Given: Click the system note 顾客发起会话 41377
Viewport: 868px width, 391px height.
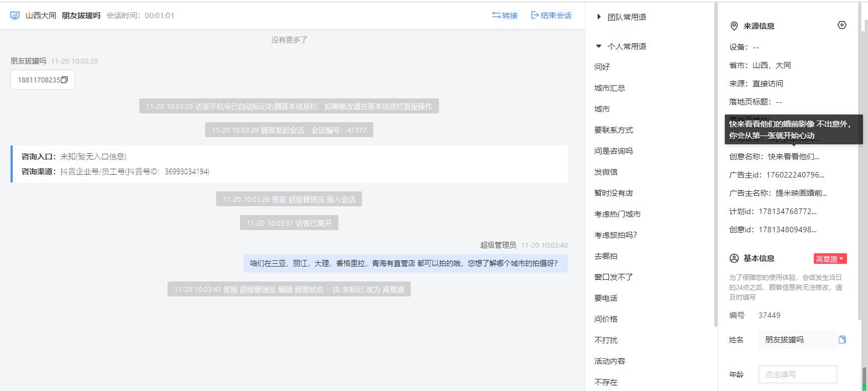Looking at the screenshot, I should (289, 130).
